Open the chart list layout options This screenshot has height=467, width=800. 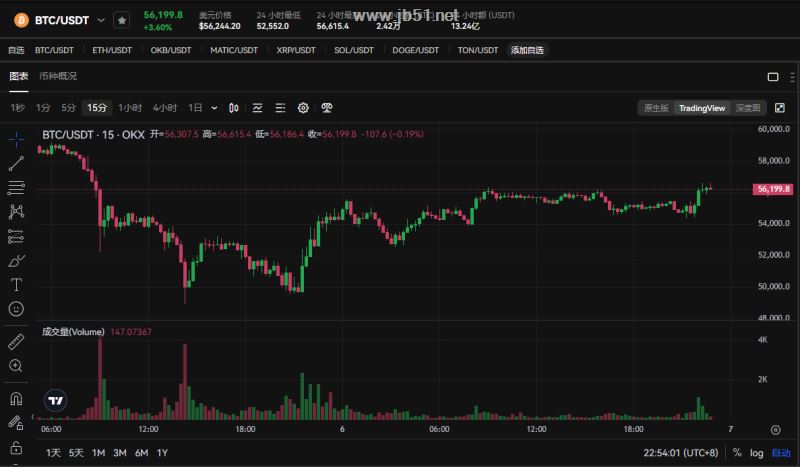(280, 108)
